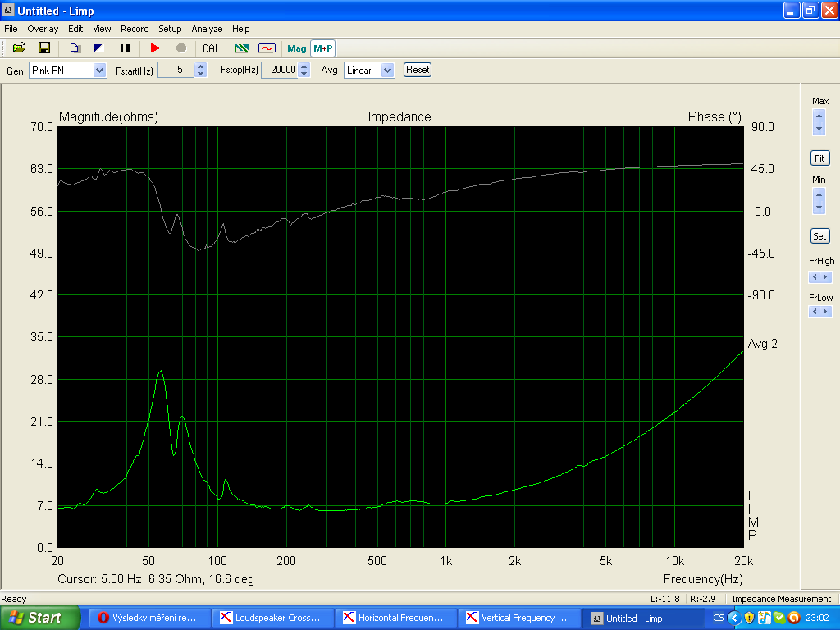This screenshot has width=840, height=630.
Task: Click the red waveform generator icon
Action: tap(267, 48)
